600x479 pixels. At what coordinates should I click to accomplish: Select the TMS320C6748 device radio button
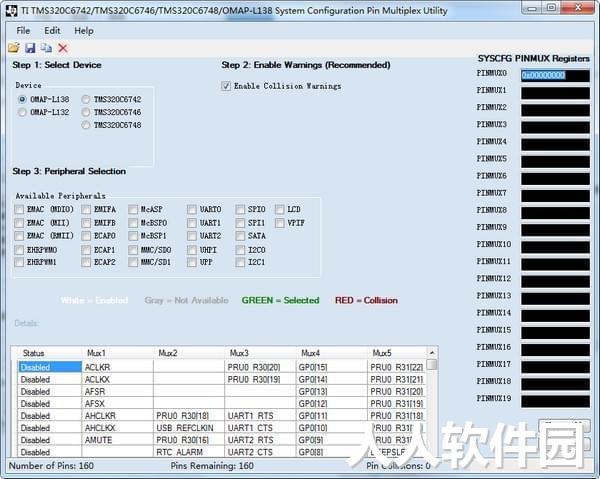pos(86,125)
